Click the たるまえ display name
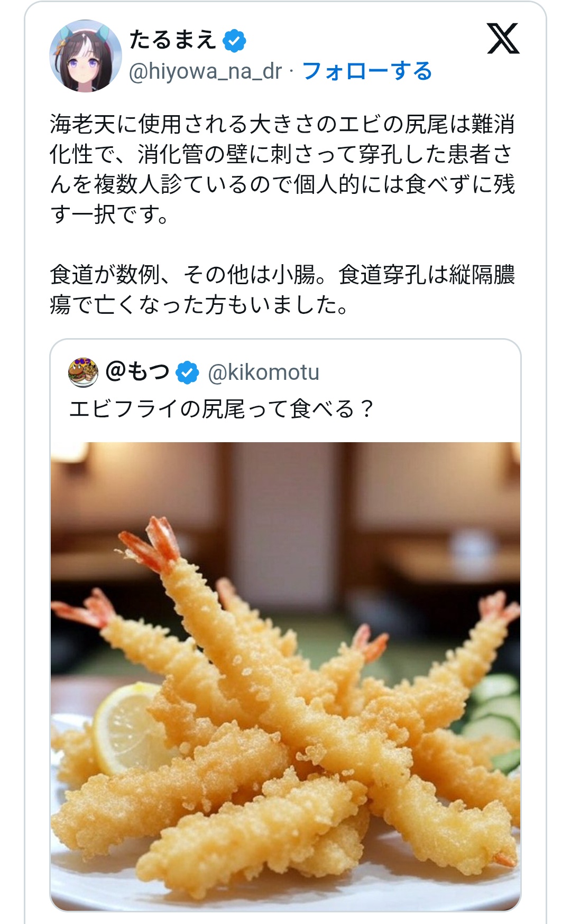Image resolution: width=571 pixels, height=924 pixels. [172, 40]
